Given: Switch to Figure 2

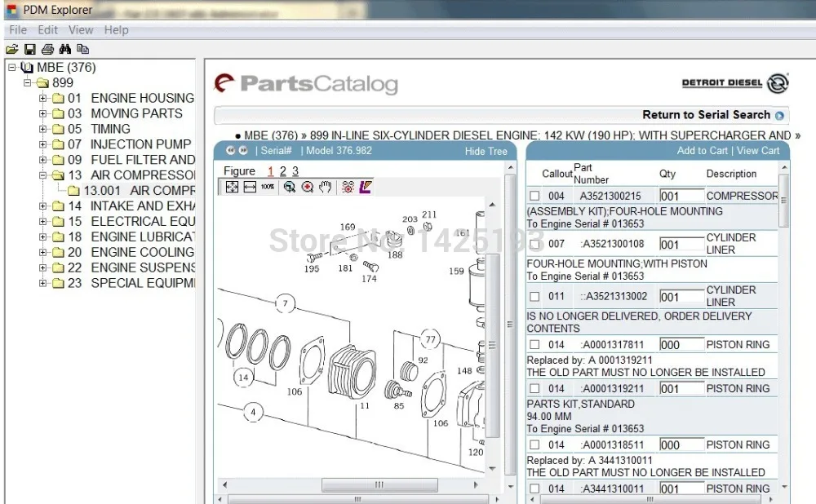Looking at the screenshot, I should click(x=282, y=171).
